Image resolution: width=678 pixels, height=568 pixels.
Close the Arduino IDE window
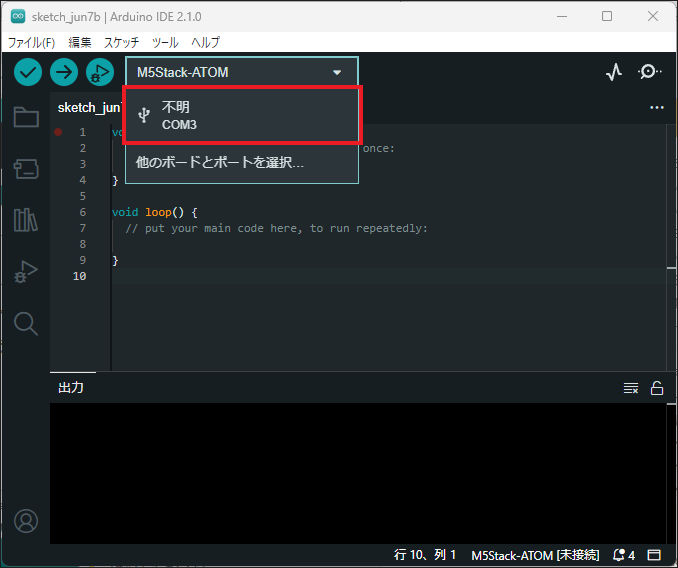click(653, 16)
